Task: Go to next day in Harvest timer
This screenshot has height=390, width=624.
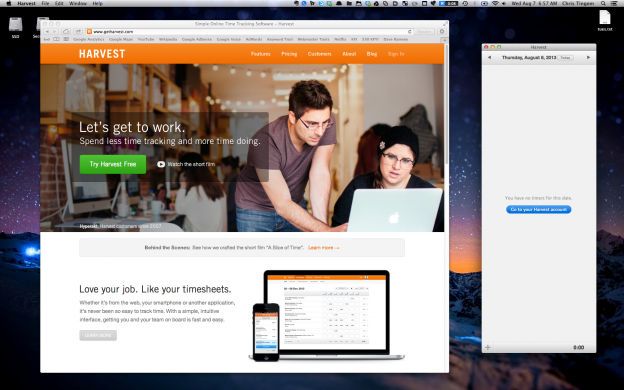Action: pos(588,58)
